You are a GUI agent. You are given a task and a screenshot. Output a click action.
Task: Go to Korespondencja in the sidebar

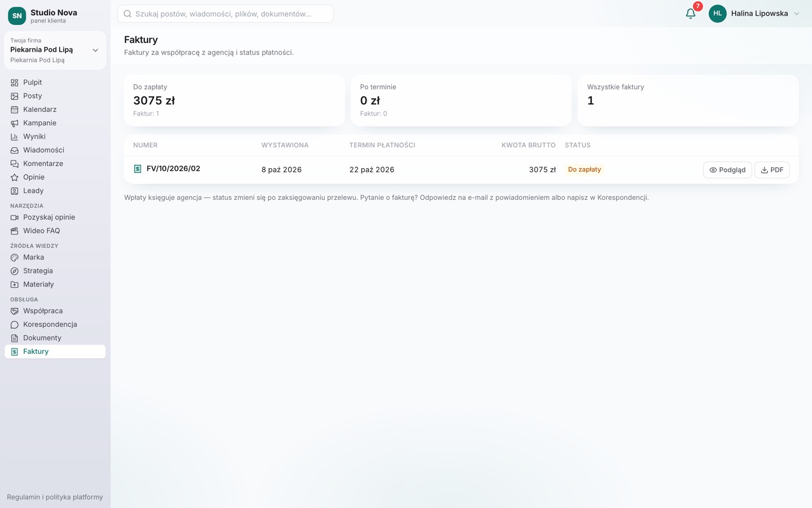[x=55, y=325]
